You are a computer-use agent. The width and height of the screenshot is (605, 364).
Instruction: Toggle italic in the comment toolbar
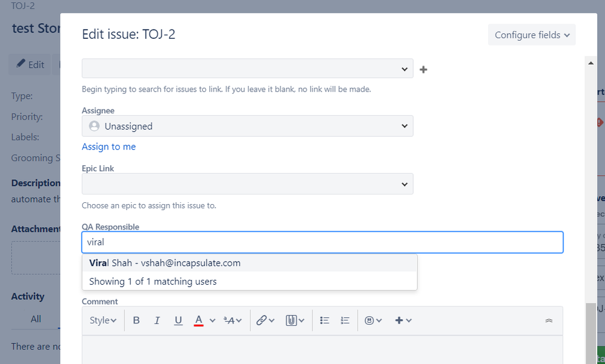tap(157, 320)
